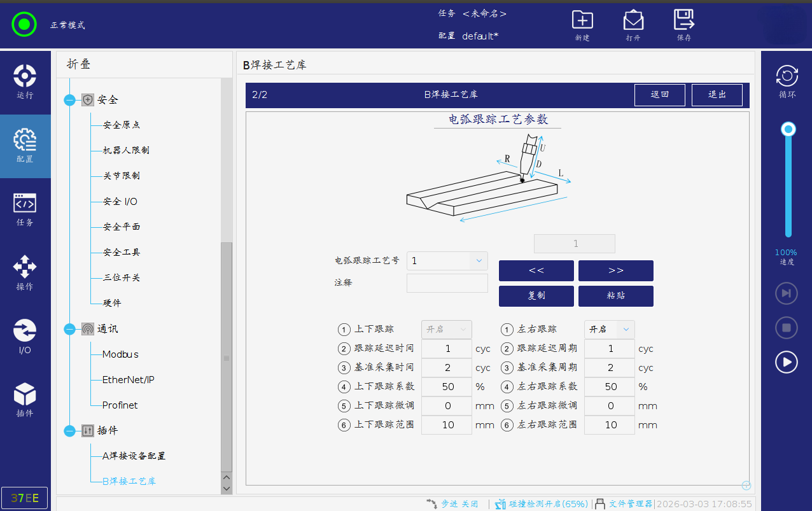Click the 上下跟踪系数 value field

tap(447, 387)
